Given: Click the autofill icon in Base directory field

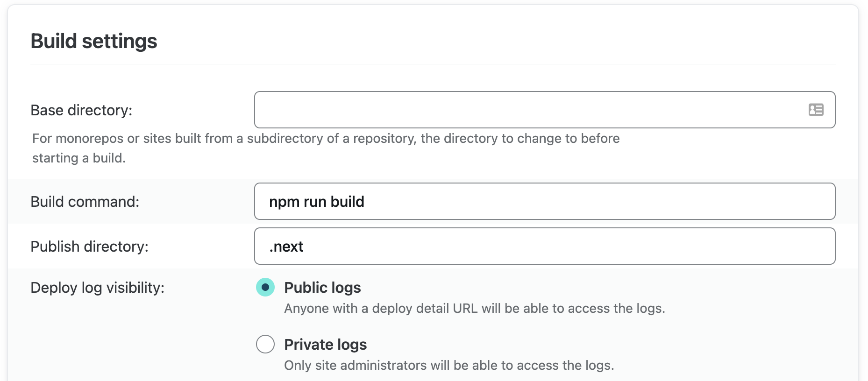Looking at the screenshot, I should pyautogui.click(x=816, y=110).
